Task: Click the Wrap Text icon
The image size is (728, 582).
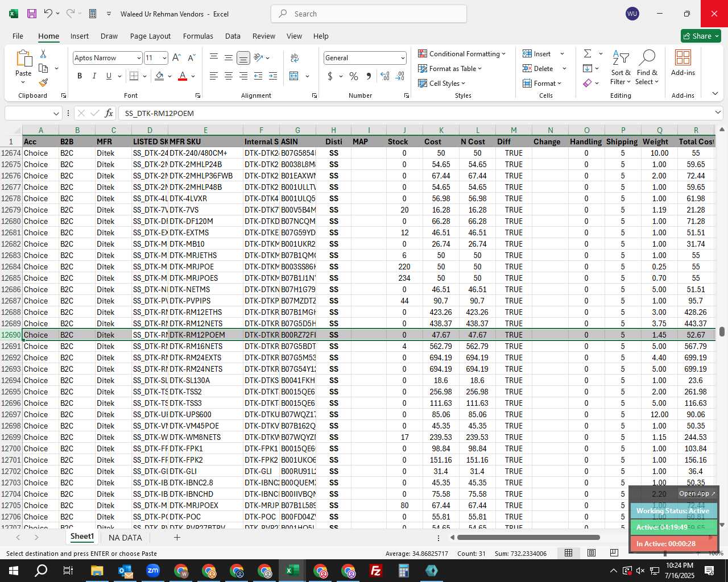Action: [x=295, y=58]
